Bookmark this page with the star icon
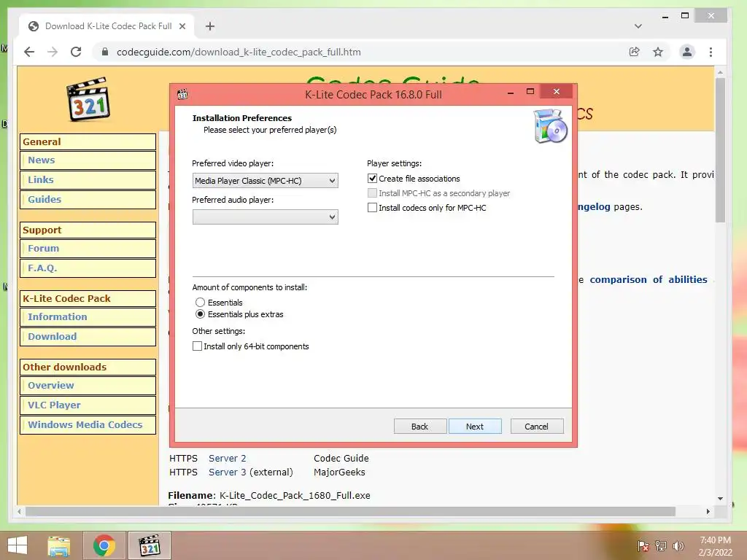The image size is (747, 560). pyautogui.click(x=658, y=52)
